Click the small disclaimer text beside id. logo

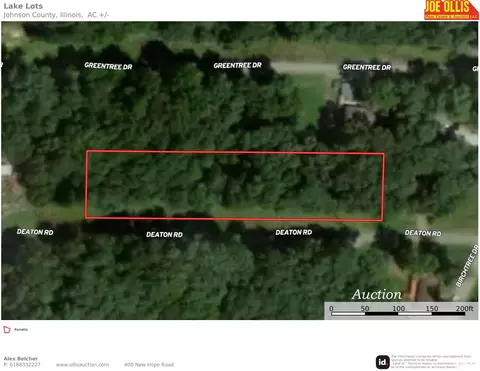[x=434, y=362]
